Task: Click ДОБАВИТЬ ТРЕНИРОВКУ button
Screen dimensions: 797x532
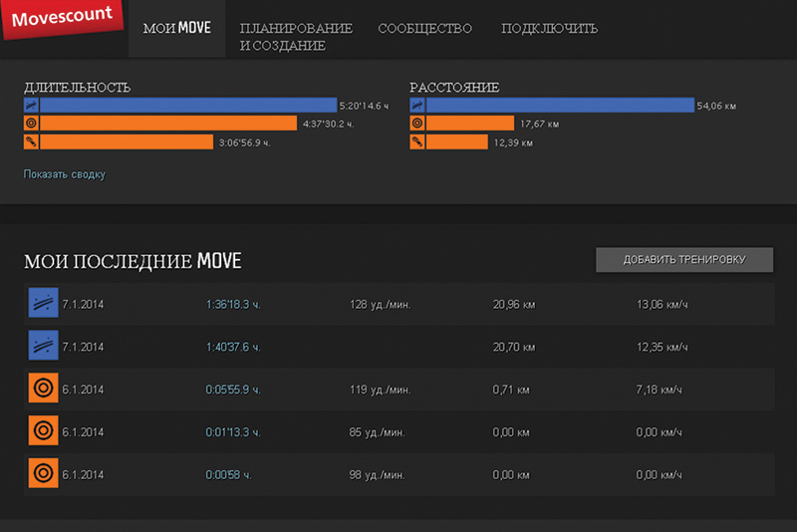Action: coord(684,260)
